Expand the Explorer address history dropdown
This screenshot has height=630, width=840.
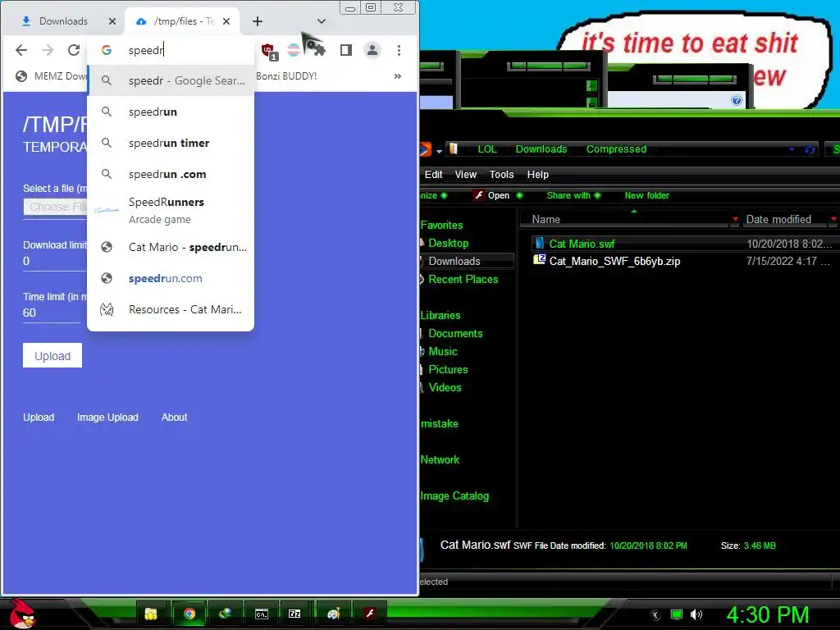coord(792,149)
